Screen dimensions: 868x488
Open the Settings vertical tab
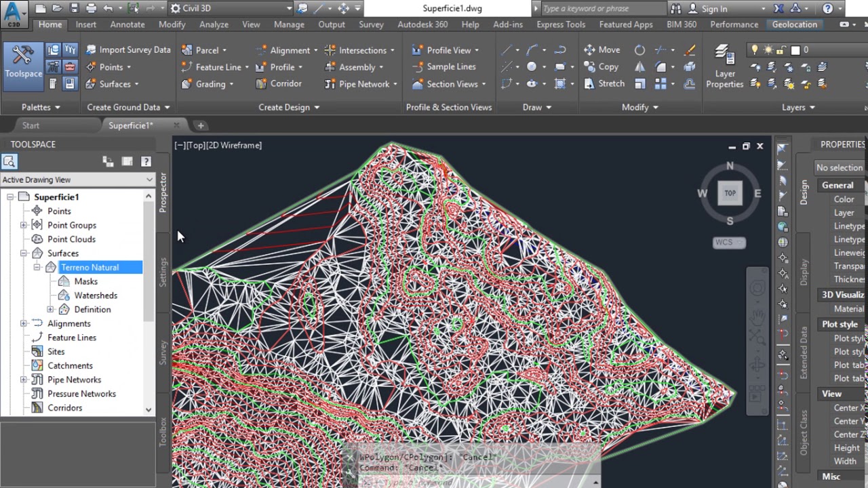coord(163,272)
